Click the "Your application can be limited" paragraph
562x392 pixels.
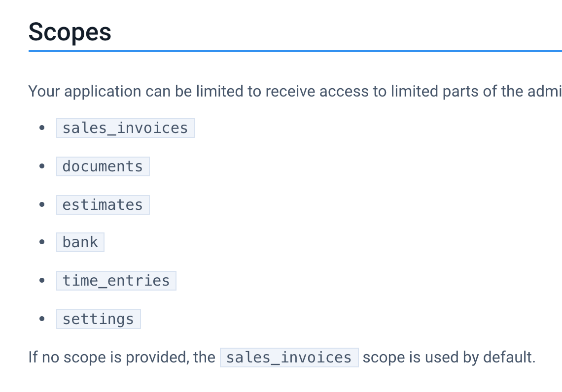point(295,91)
